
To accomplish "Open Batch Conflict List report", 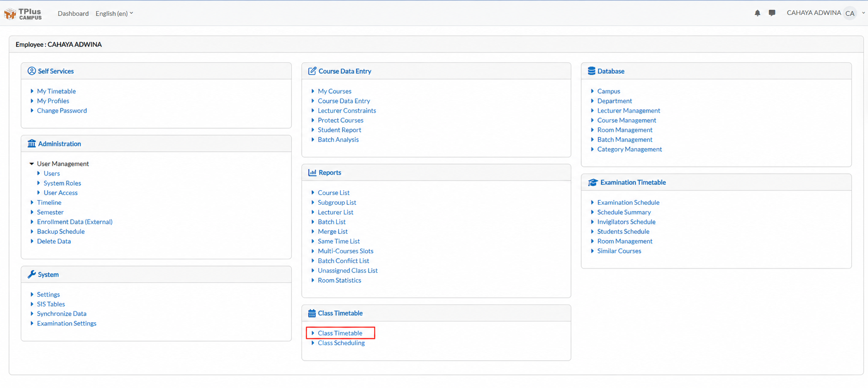I will coord(343,261).
